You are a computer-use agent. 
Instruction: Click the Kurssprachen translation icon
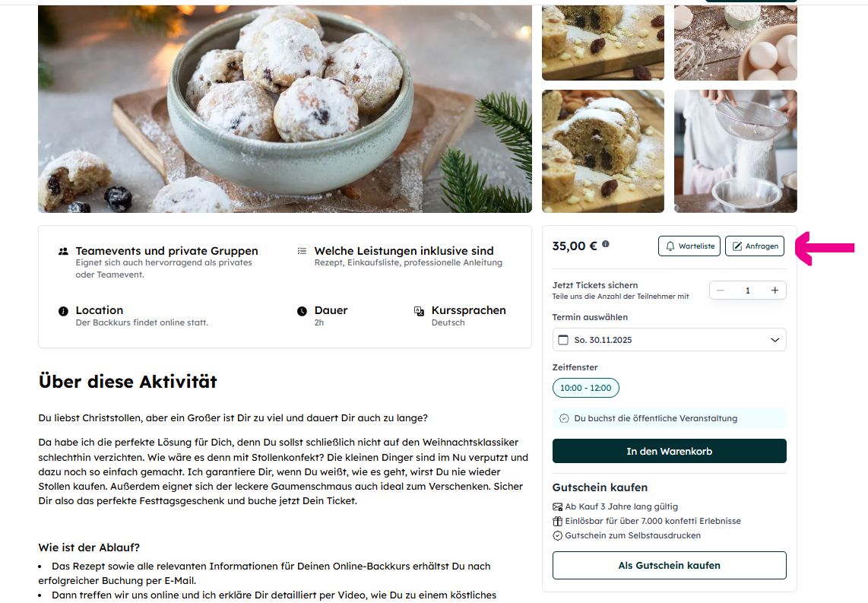419,311
